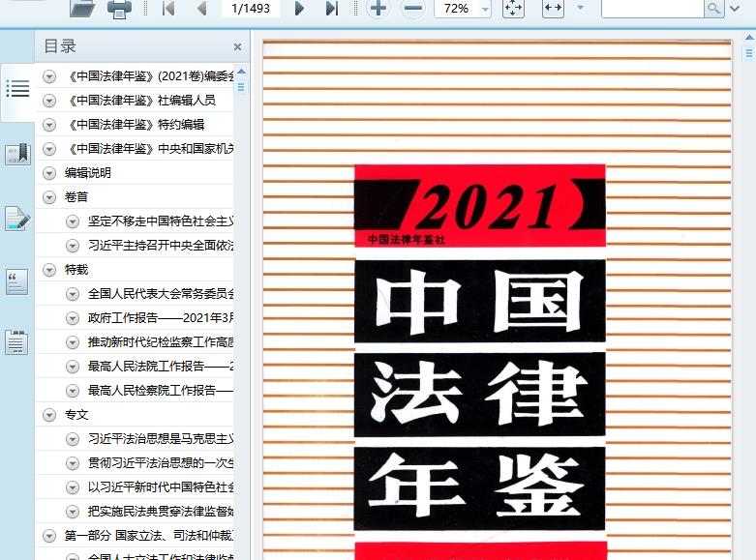Click contents panel scrollbar up arrow
The height and width of the screenshot is (560, 756).
[242, 72]
